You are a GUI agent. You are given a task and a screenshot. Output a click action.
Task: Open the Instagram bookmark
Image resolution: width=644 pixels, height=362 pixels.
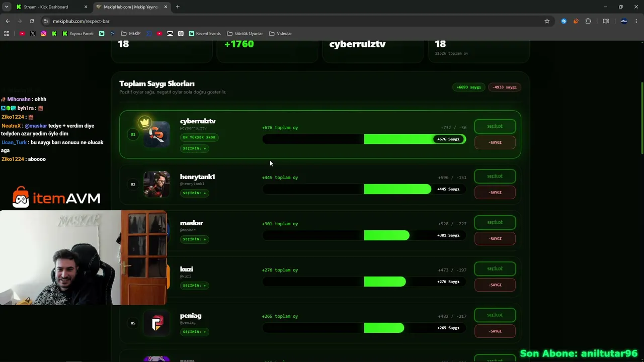44,34
